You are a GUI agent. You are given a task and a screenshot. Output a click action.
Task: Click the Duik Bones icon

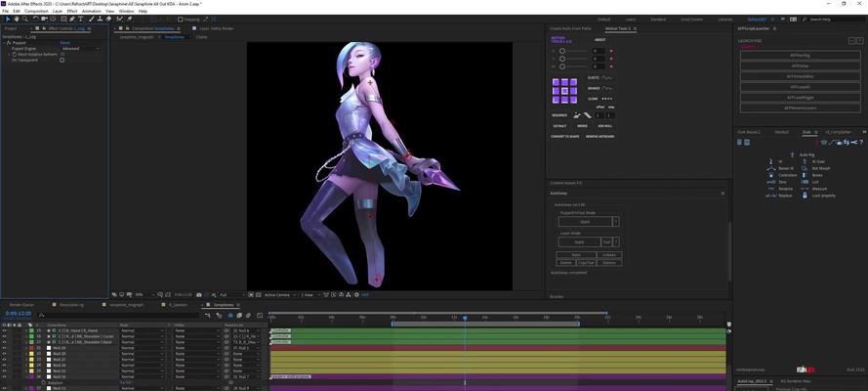point(804,175)
